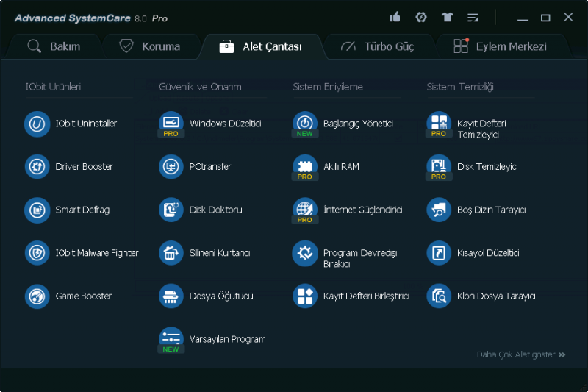The height and width of the screenshot is (392, 588).
Task: Click the Akıllı RAM label
Action: click(341, 167)
